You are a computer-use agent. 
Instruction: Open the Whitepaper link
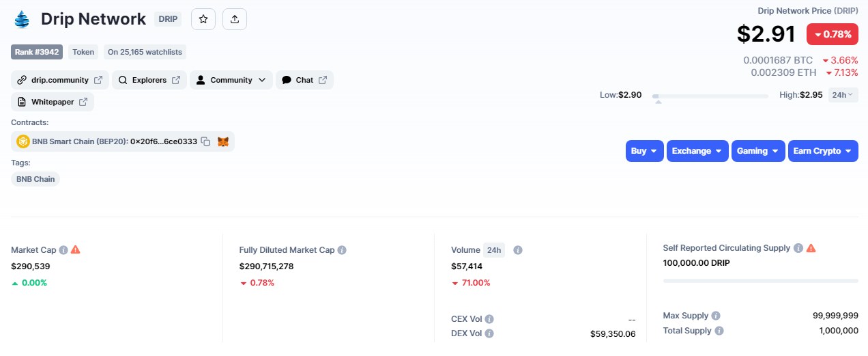click(53, 102)
